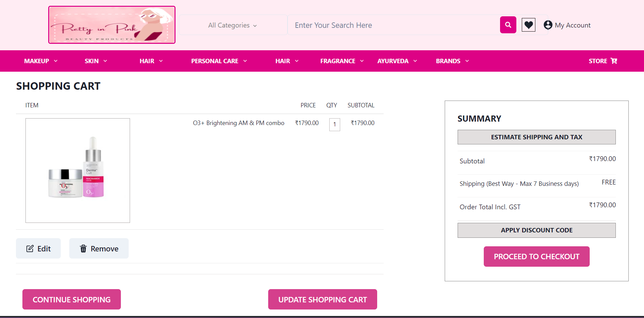Click the quantity box for O3+ combo
The width and height of the screenshot is (644, 318).
[335, 124]
